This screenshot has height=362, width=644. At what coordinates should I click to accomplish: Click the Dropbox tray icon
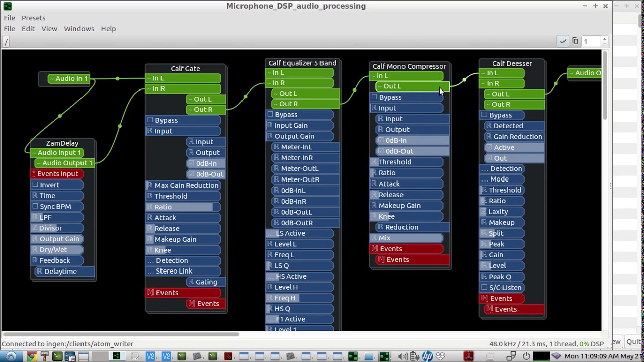440,356
